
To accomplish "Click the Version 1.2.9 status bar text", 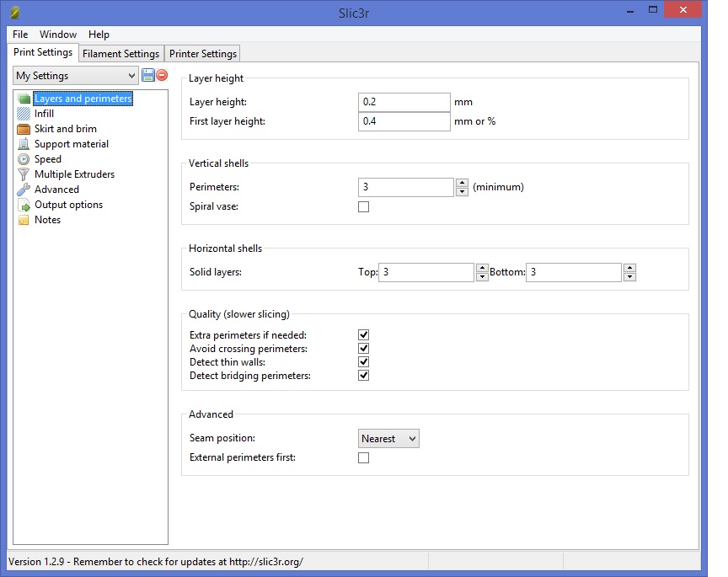I will [156, 562].
